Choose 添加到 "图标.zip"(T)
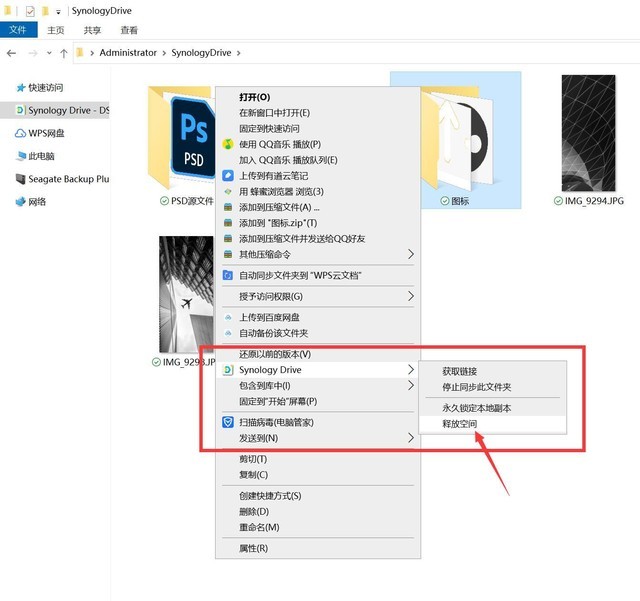This screenshot has width=640, height=601. click(318, 223)
